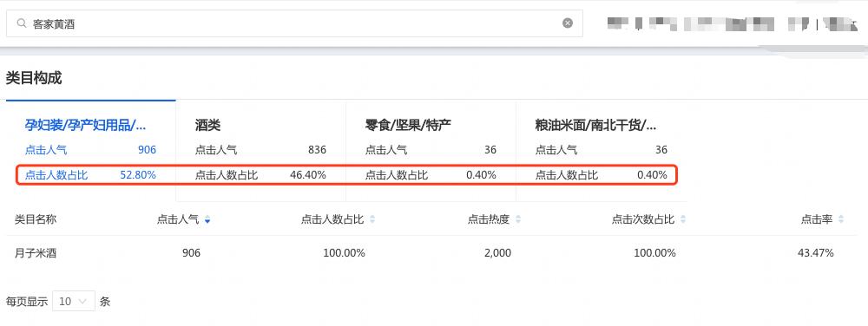Click the search magnifier icon

point(22,23)
